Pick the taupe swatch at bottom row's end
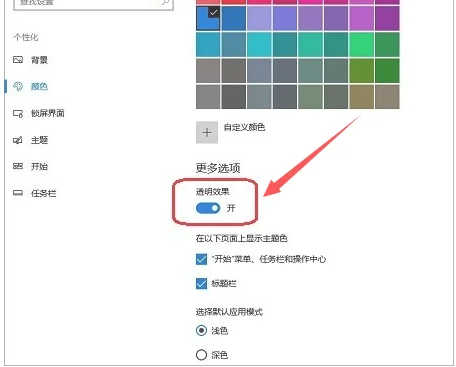Viewport: 456px width, 367px height. click(x=387, y=97)
